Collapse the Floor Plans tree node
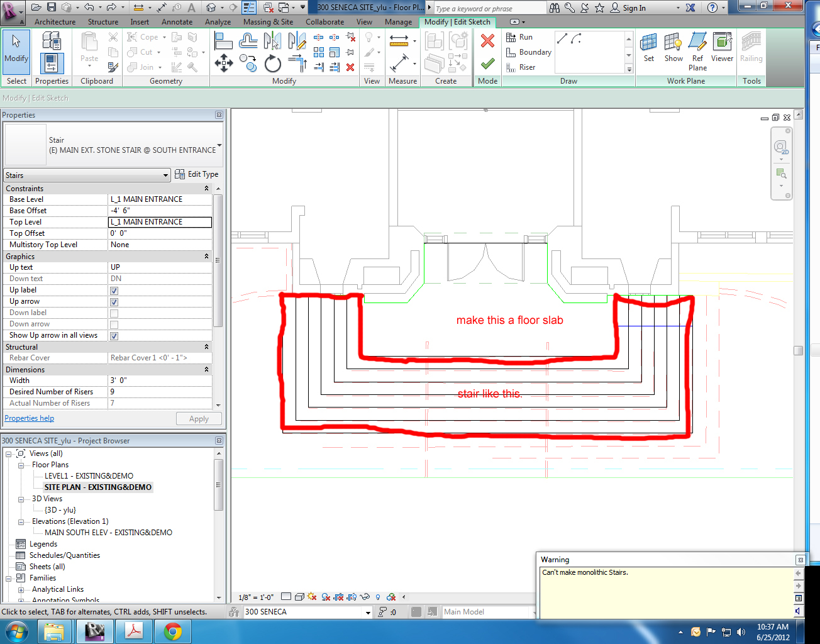Viewport: 820px width, 644px height. point(21,465)
